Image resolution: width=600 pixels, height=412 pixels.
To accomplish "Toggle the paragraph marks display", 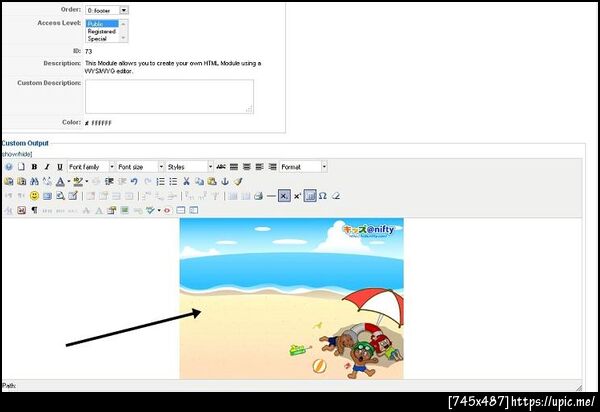I will pyautogui.click(x=34, y=210).
